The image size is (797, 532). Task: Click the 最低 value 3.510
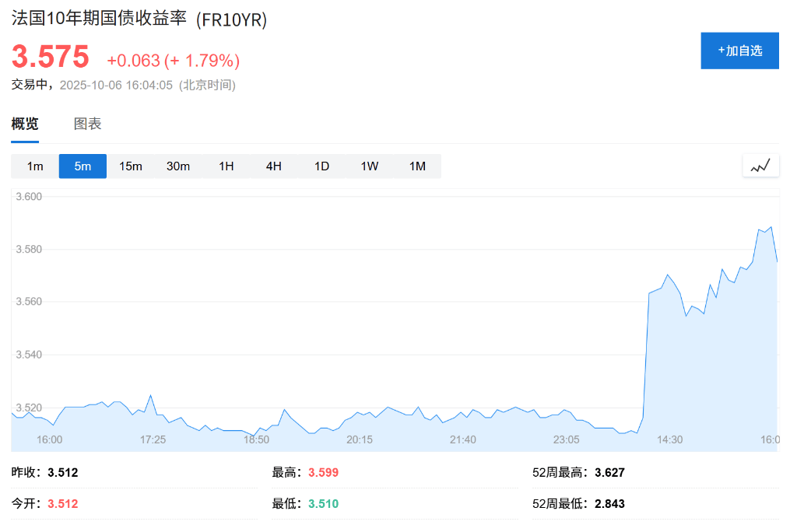[323, 503]
